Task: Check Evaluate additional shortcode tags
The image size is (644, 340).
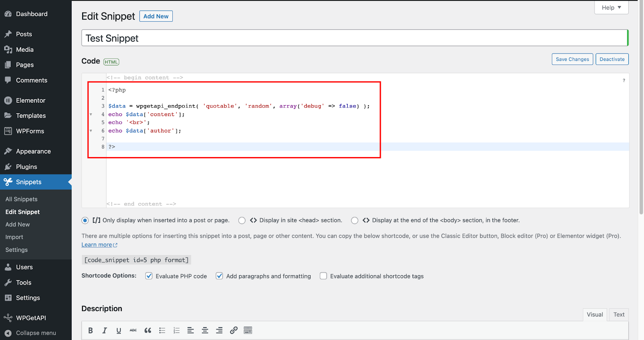Action: pos(323,276)
